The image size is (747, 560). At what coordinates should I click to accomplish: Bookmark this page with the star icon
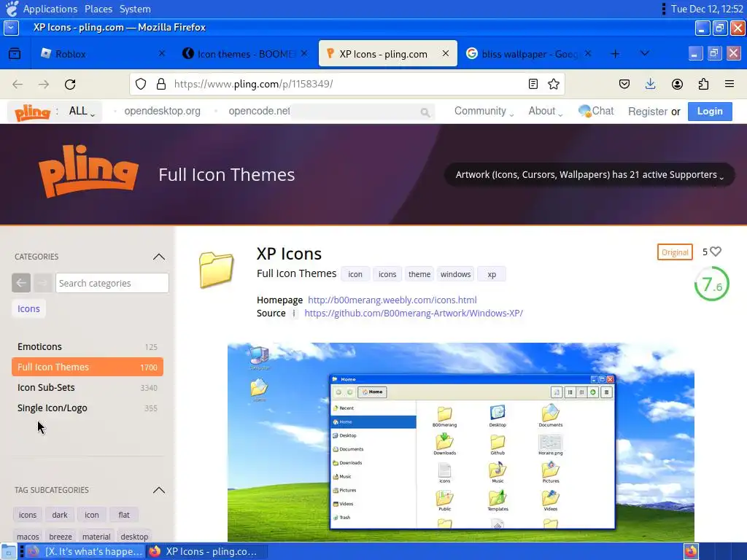554,85
